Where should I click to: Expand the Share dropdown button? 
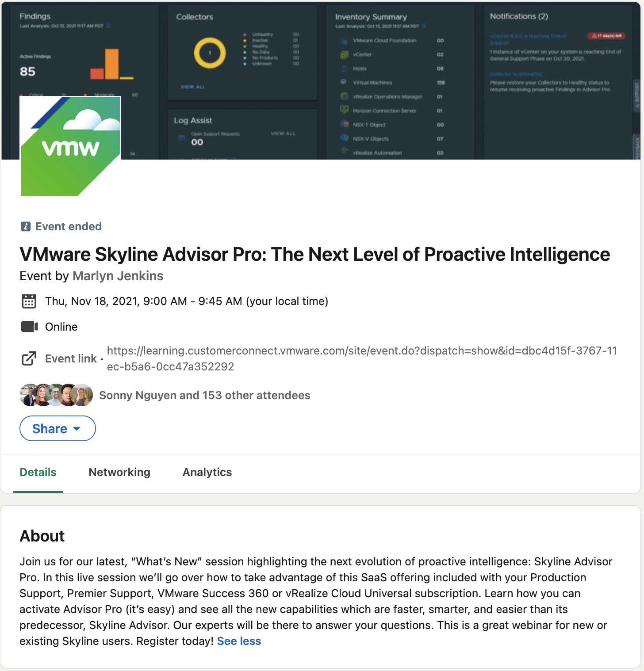coord(57,428)
